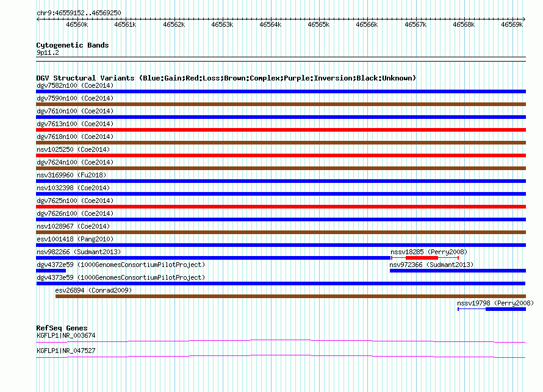The width and height of the screenshot is (543, 392).
Task: Click the 46562k ruler label
Action: tap(174, 24)
